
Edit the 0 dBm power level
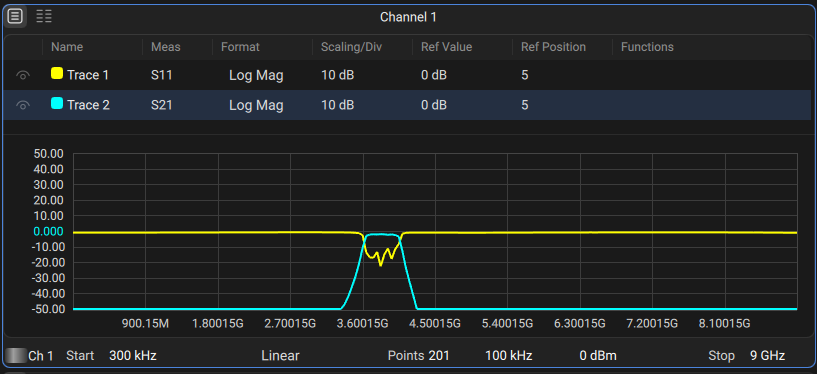tap(598, 356)
